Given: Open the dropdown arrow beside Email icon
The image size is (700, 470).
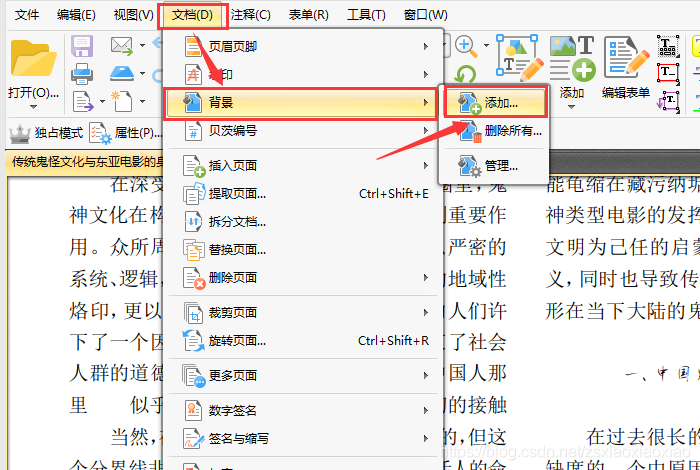Looking at the screenshot, I should pos(142,46).
